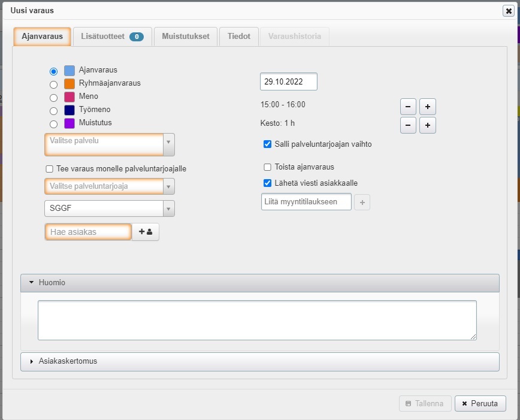Screen dimensions: 520x420
Task: Click the date field showing 29.10.2022
Action: (288, 81)
